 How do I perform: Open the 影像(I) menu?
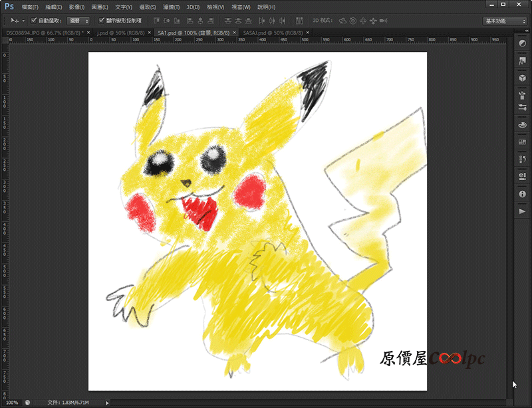click(76, 7)
